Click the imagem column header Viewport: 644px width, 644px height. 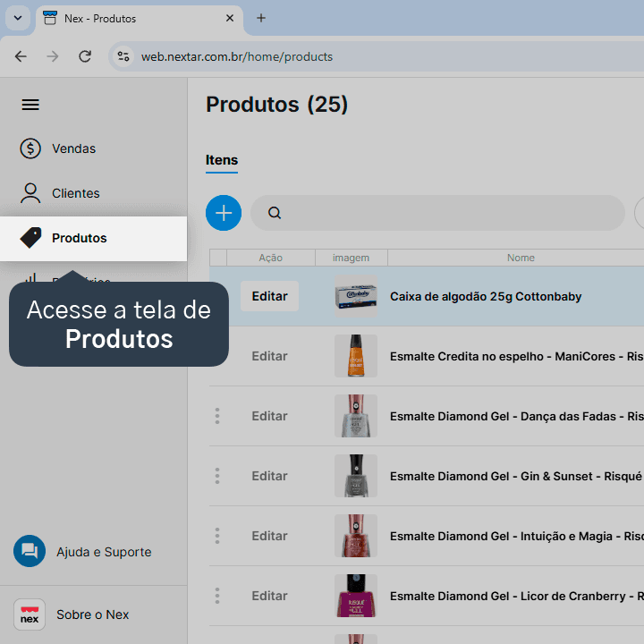coord(352,258)
